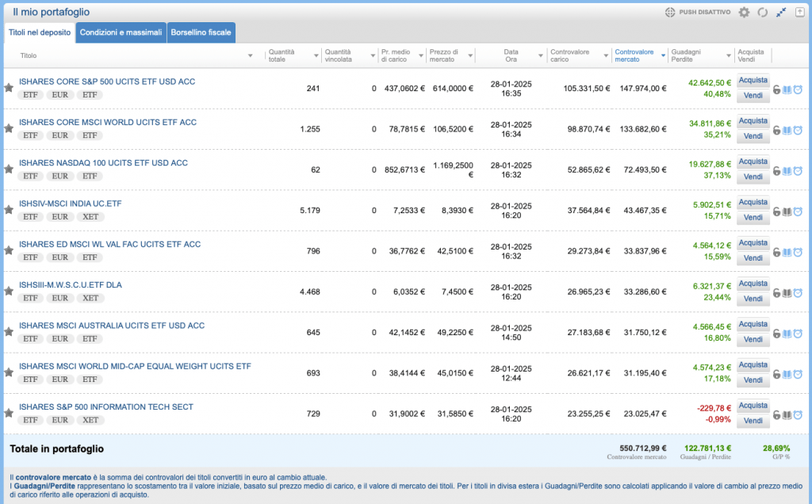The image size is (812, 504).
Task: Click padlock icon in ISHSIII-M.W.S.C.U.ETF DLA row
Action: pyautogui.click(x=777, y=293)
